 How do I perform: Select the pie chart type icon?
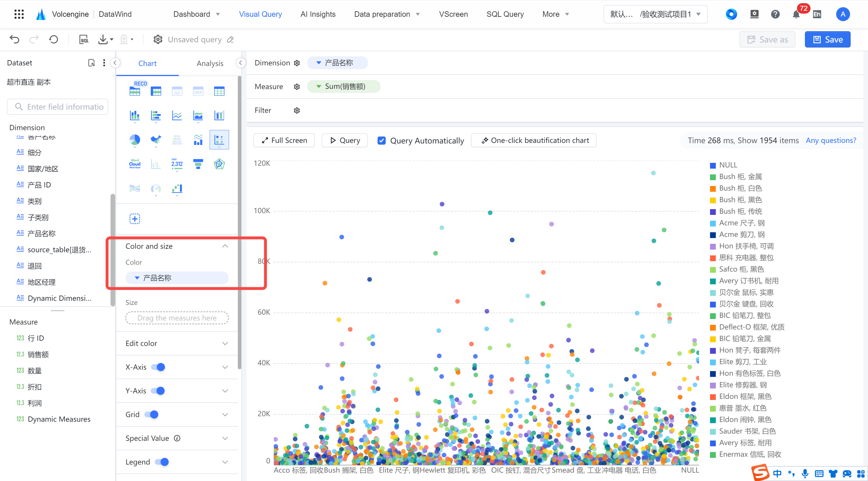point(135,139)
